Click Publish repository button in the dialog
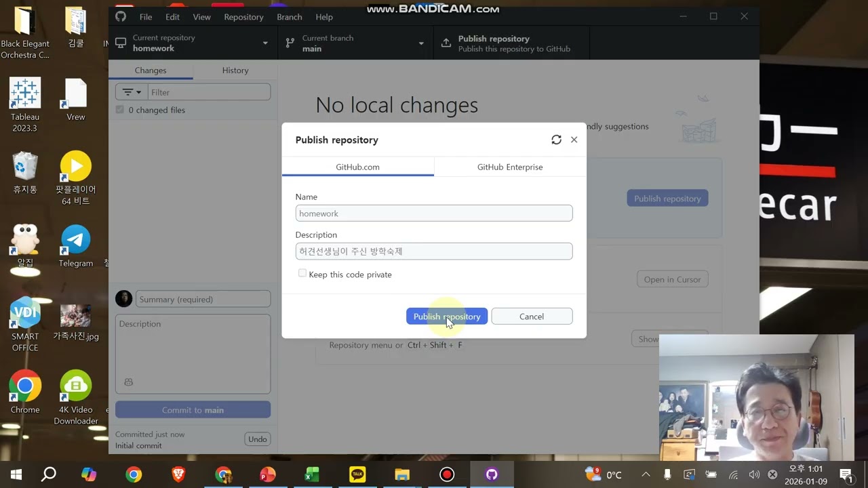The image size is (868, 488). [447, 317]
